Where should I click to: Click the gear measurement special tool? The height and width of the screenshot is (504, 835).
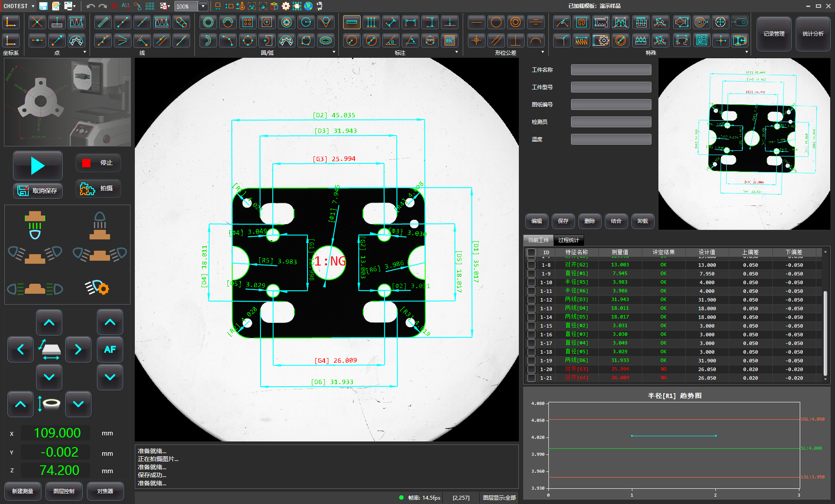click(x=601, y=41)
